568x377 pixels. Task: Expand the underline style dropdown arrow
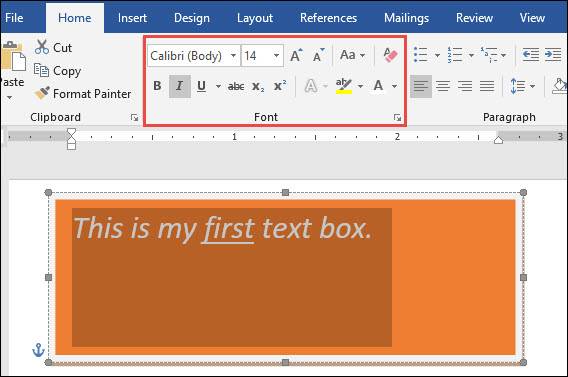click(x=218, y=86)
